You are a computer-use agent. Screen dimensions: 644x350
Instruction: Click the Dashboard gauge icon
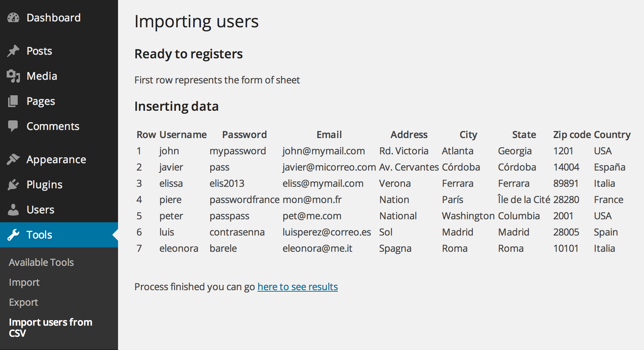(x=13, y=18)
